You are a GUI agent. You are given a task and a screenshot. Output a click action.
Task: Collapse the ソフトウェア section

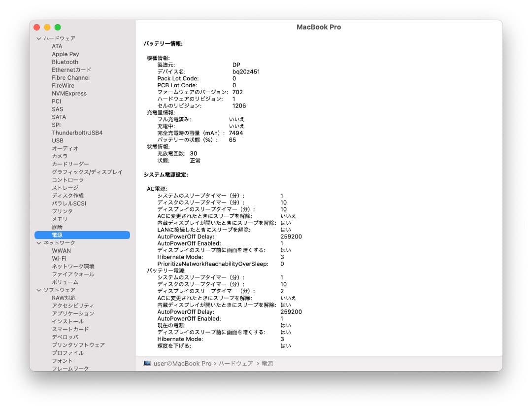tap(38, 290)
